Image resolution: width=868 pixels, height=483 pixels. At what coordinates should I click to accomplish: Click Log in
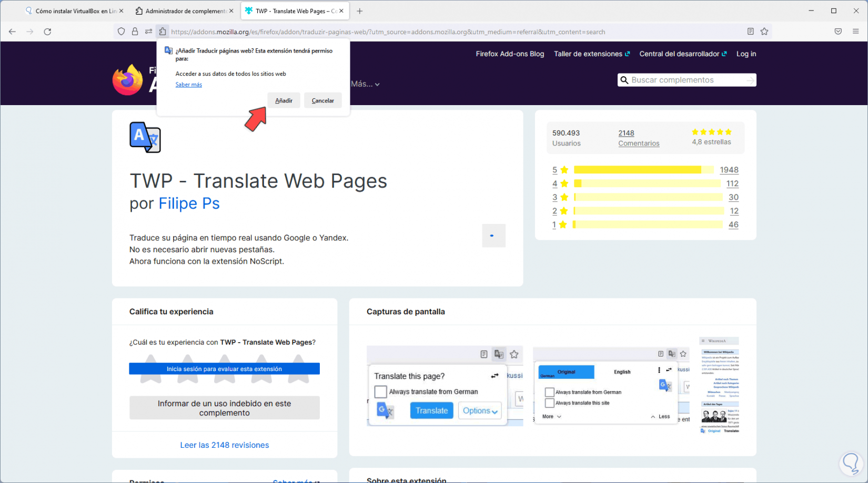[x=746, y=54]
